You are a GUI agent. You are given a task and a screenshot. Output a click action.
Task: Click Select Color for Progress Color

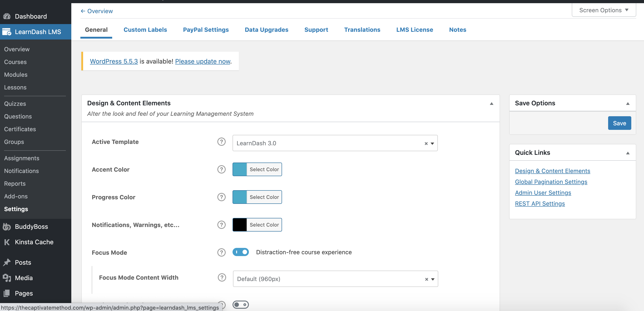(264, 197)
